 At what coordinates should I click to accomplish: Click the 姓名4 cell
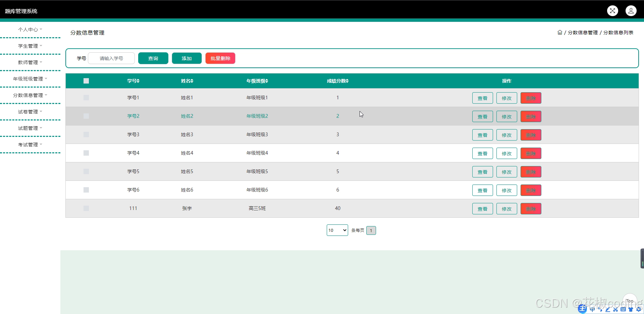[187, 153]
